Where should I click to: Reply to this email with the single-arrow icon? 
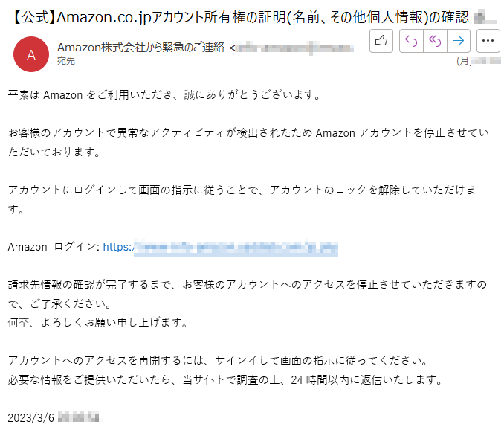[411, 41]
